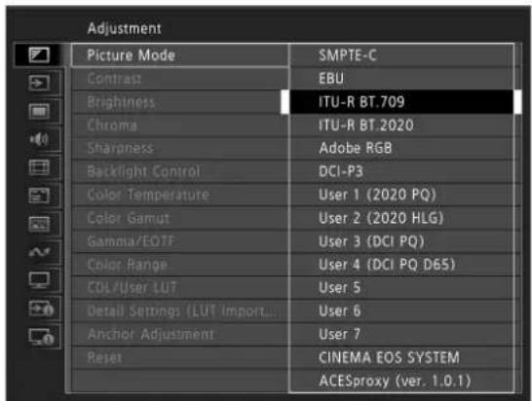Open the waveform curve icon category
This screenshot has width=532, height=401.
[x=39, y=252]
